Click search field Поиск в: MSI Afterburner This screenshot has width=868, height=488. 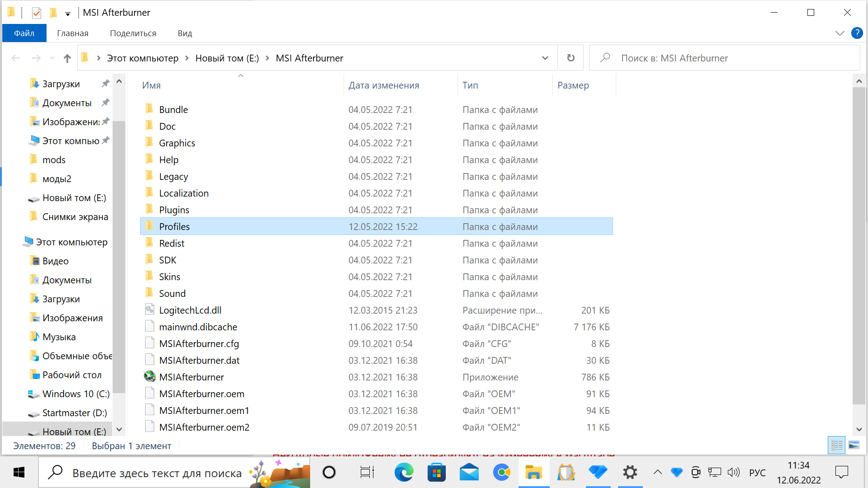pos(725,58)
